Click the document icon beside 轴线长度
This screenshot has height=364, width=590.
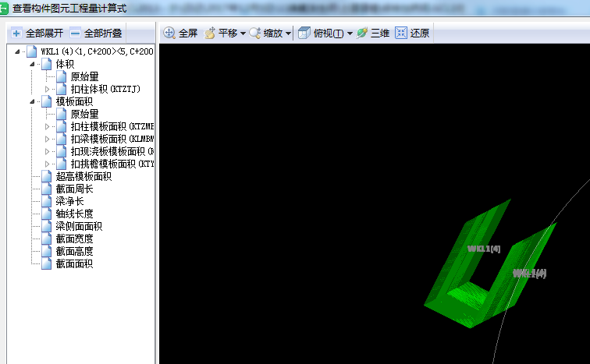pos(47,214)
